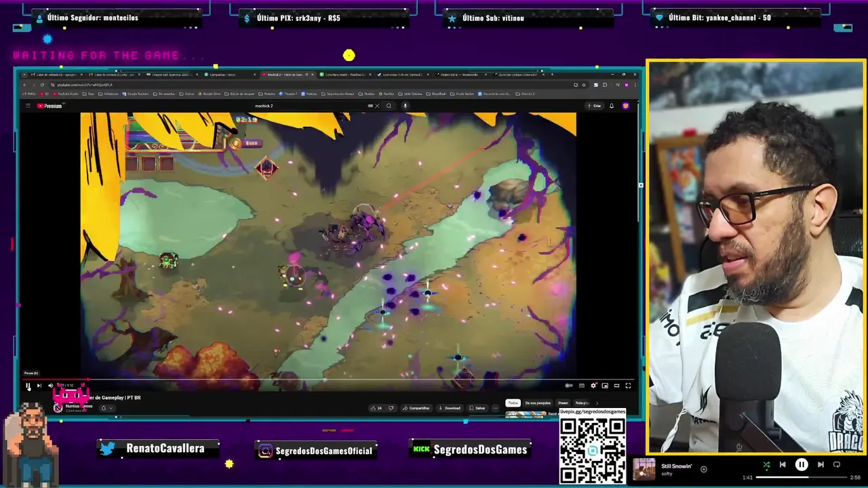This screenshot has width=868, height=488.
Task: Skip to next Spotify track
Action: point(821,465)
